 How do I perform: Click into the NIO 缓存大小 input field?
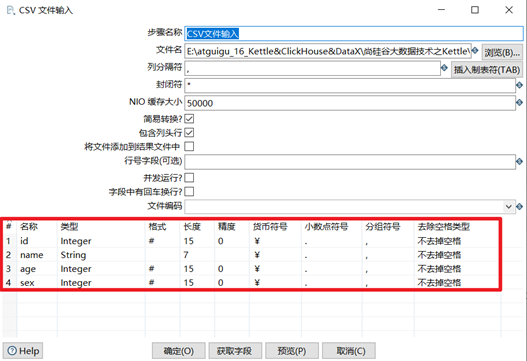pyautogui.click(x=350, y=103)
